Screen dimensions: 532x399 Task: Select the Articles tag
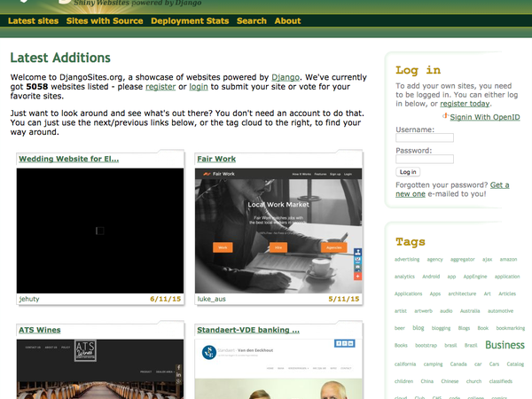point(507,293)
